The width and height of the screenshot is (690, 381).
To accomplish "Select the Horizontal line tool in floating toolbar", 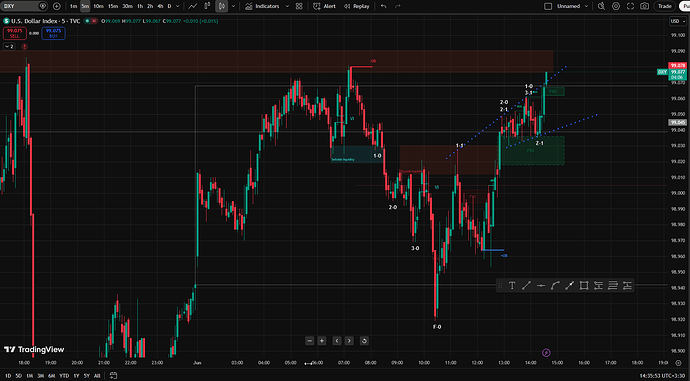I will click(x=541, y=286).
